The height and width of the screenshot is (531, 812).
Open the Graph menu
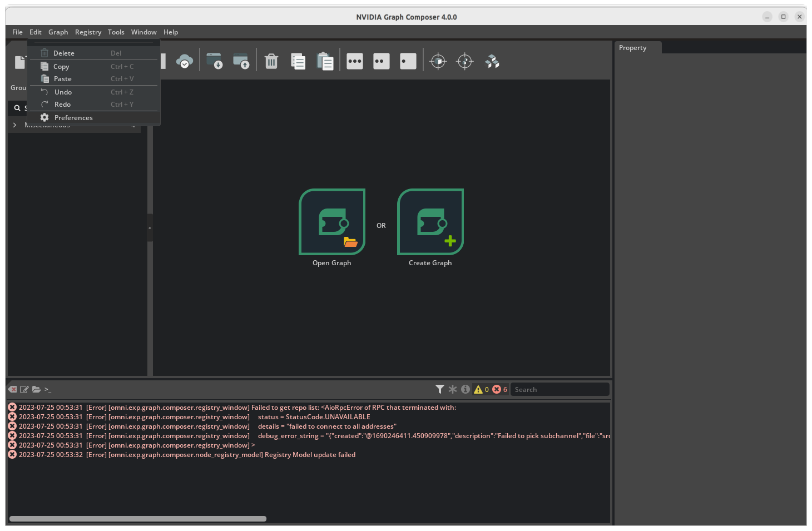(x=58, y=32)
